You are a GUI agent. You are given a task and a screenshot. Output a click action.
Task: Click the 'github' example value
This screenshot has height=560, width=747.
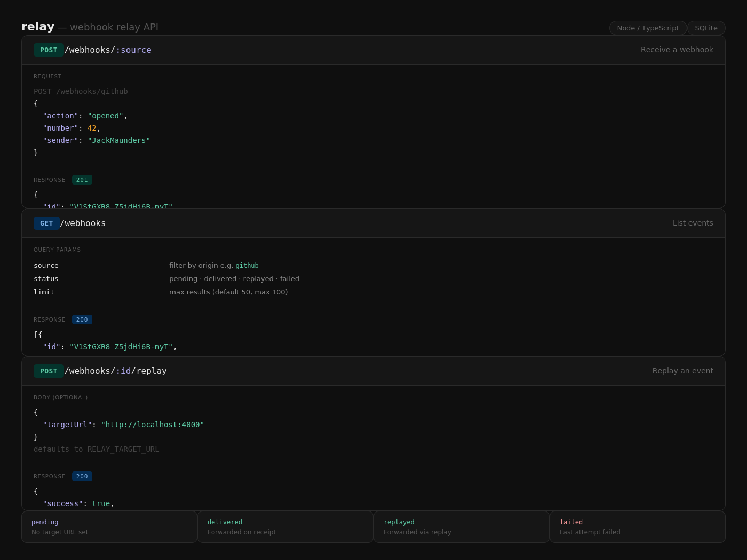[247, 266]
